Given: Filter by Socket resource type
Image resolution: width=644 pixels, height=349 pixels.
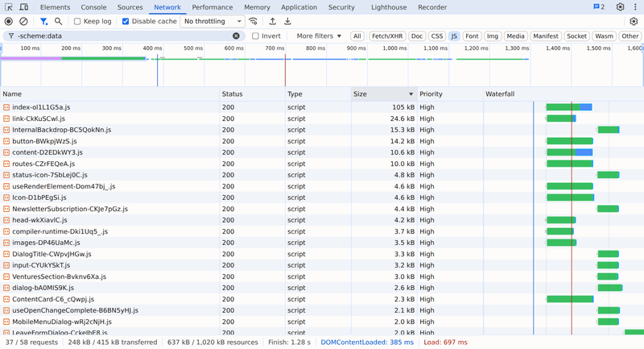Looking at the screenshot, I should [x=576, y=36].
